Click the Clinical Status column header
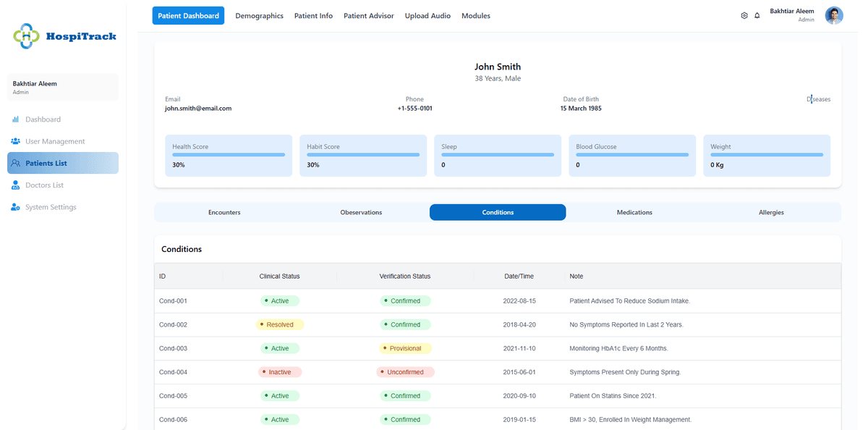 279,277
